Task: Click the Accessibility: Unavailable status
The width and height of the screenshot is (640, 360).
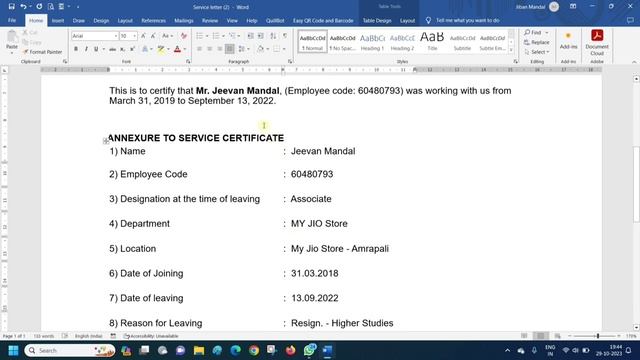Action: [151, 336]
